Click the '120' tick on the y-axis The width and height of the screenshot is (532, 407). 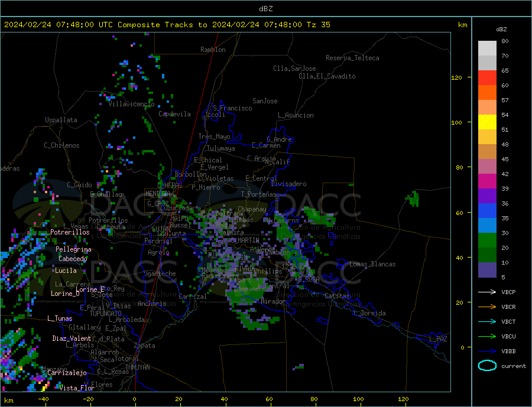456,77
